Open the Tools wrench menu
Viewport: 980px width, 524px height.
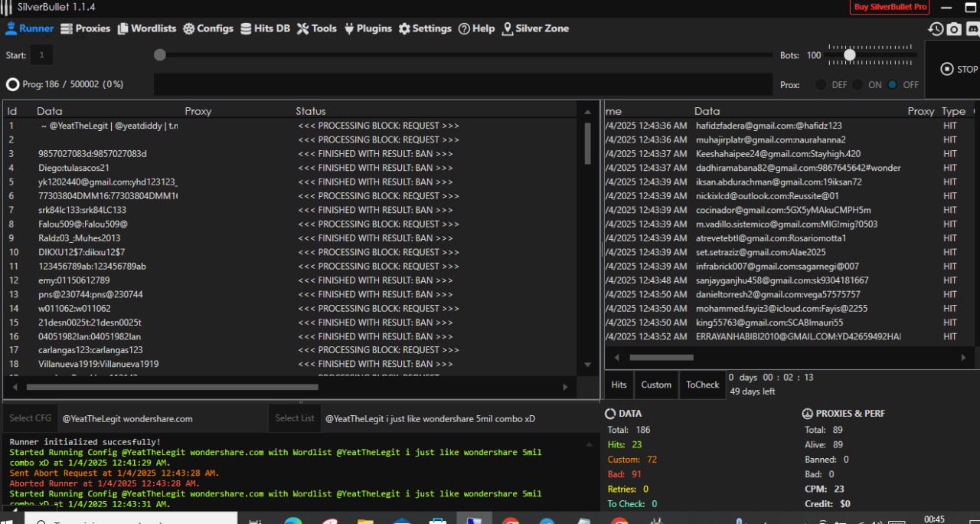pos(316,28)
